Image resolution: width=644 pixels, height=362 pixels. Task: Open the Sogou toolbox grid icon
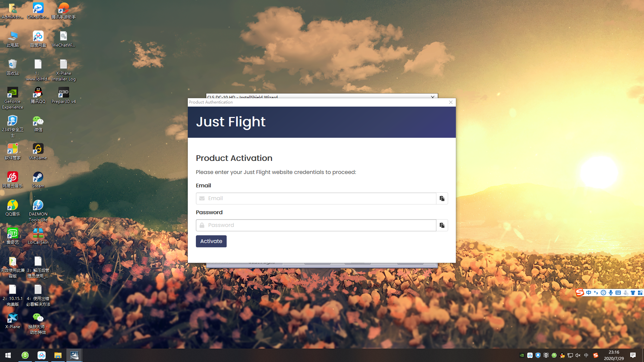click(x=640, y=293)
